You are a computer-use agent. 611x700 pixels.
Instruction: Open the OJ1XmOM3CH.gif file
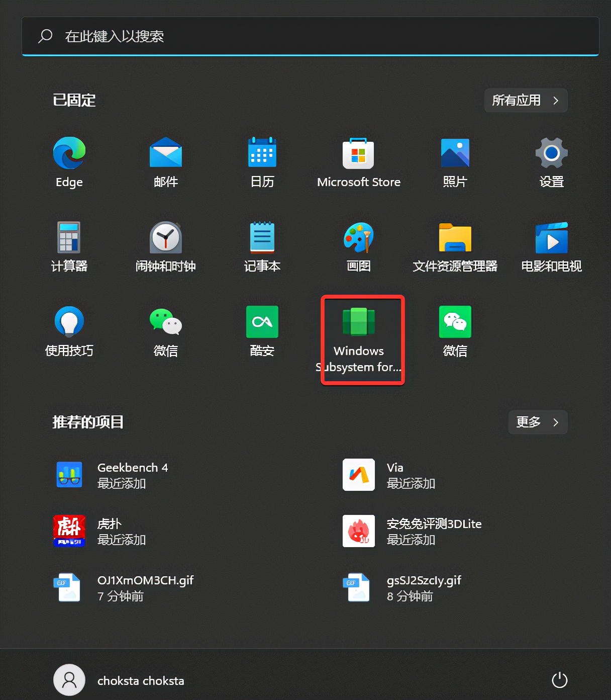pyautogui.click(x=124, y=587)
